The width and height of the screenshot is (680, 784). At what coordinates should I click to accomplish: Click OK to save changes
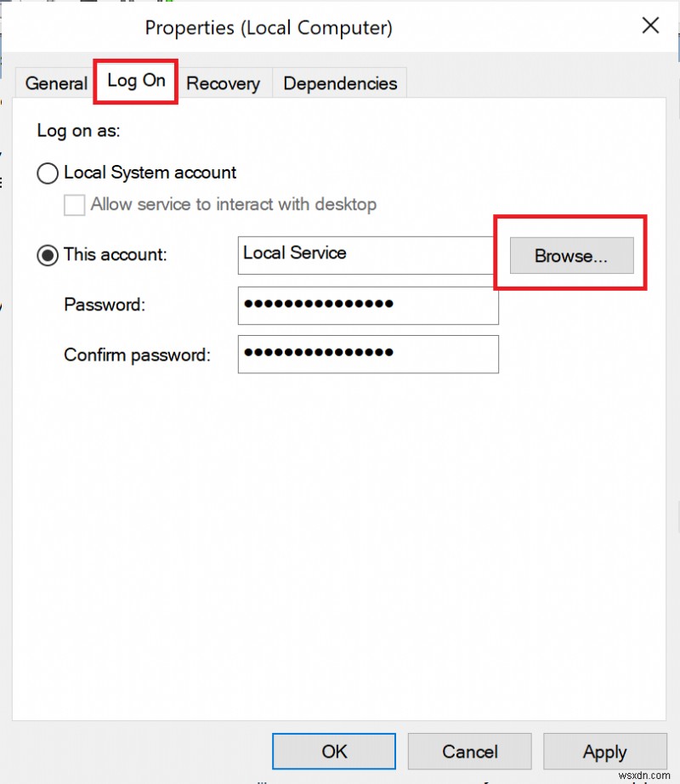tap(333, 752)
